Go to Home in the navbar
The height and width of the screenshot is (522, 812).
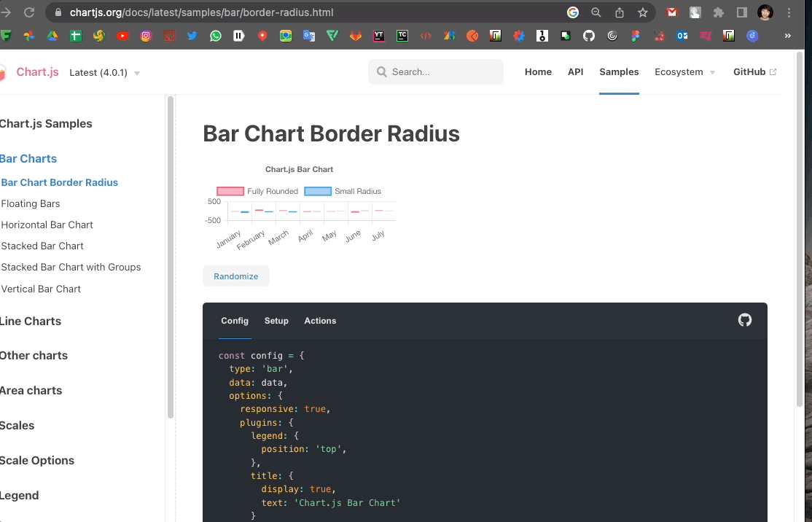tap(538, 72)
